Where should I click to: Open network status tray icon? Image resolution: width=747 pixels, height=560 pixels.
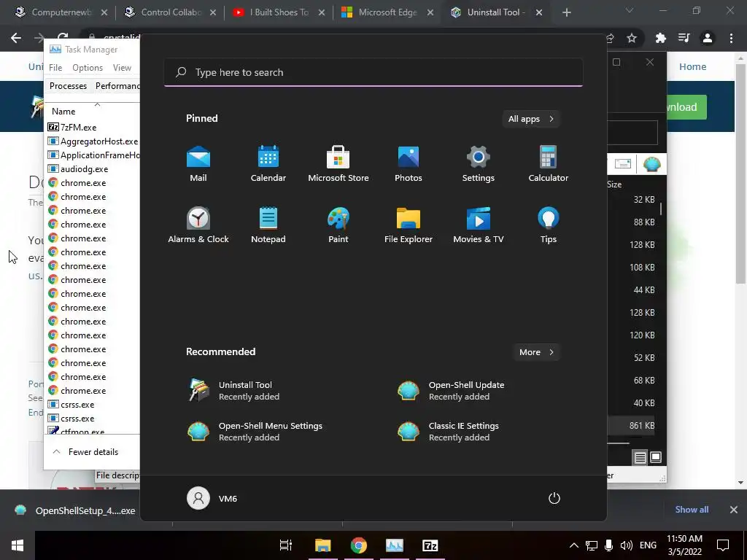point(592,545)
